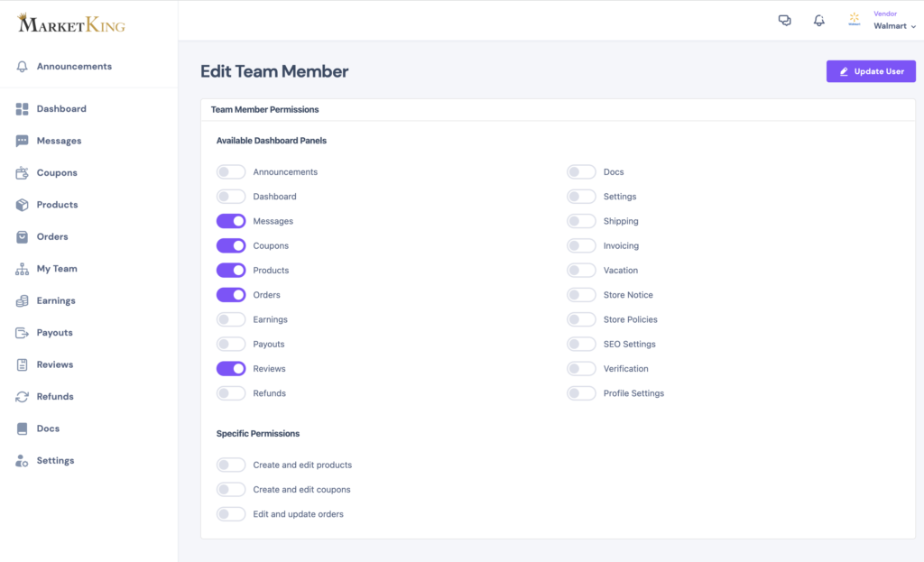
Task: Enable the SEO Settings toggle
Action: pyautogui.click(x=582, y=344)
